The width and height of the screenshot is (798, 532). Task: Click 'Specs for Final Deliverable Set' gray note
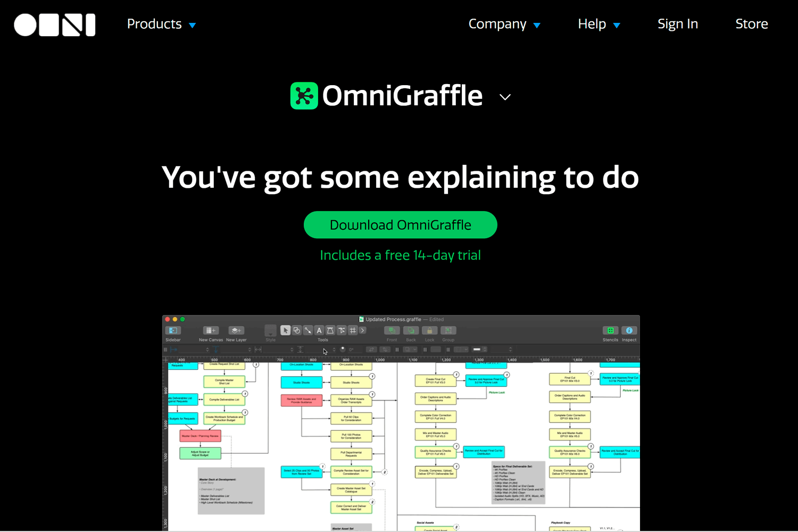point(519,483)
